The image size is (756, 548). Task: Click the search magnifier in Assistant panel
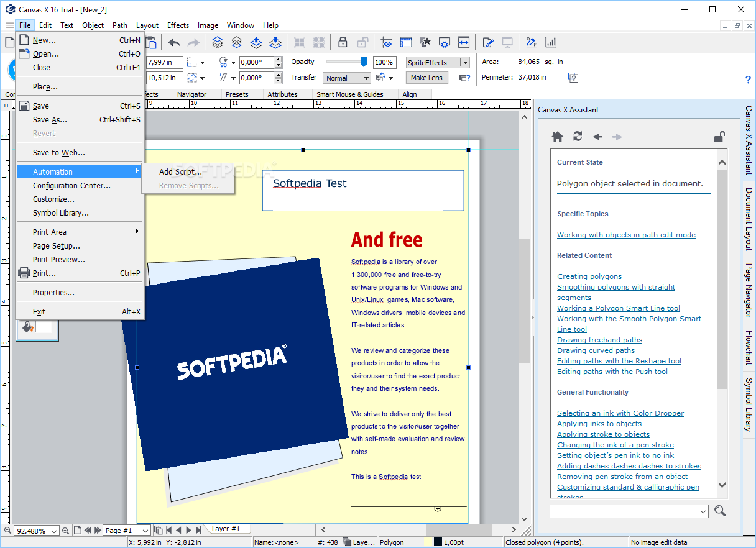pyautogui.click(x=720, y=511)
